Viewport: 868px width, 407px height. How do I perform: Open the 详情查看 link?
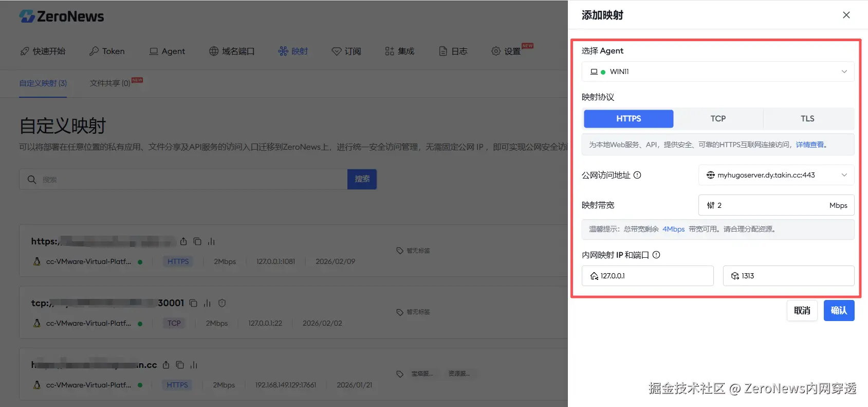(x=810, y=145)
